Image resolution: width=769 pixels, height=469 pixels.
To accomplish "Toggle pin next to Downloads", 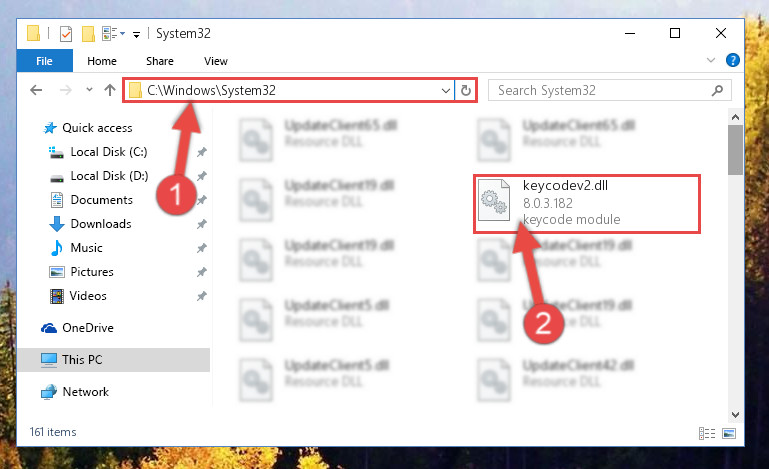I will click(202, 224).
